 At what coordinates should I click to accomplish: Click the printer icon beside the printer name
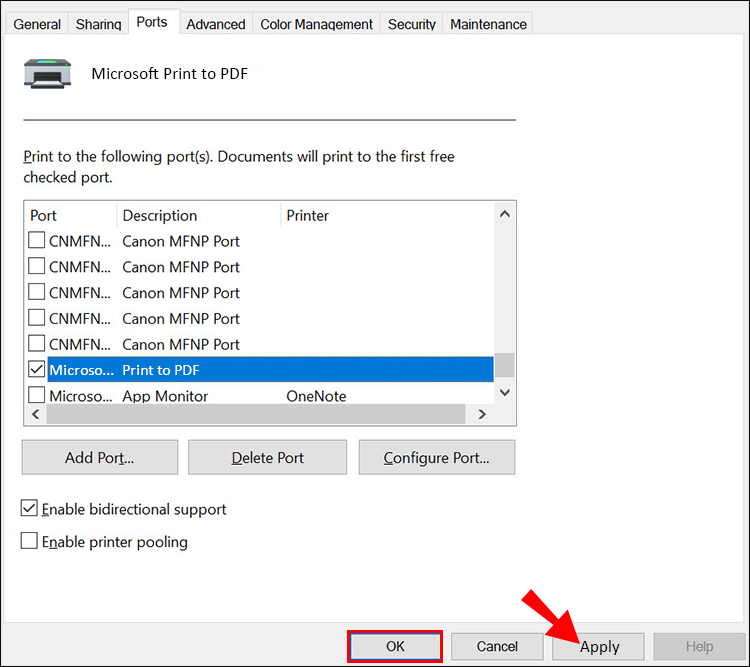coord(47,74)
